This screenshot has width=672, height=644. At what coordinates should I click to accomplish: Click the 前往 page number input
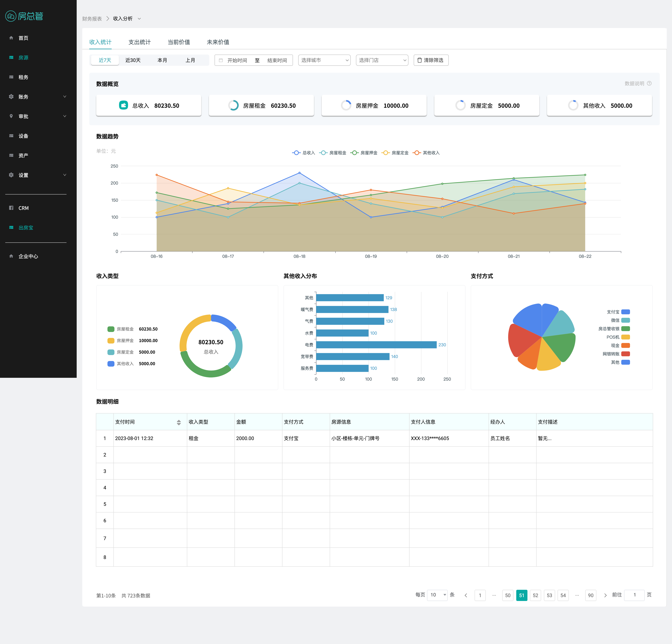click(634, 595)
